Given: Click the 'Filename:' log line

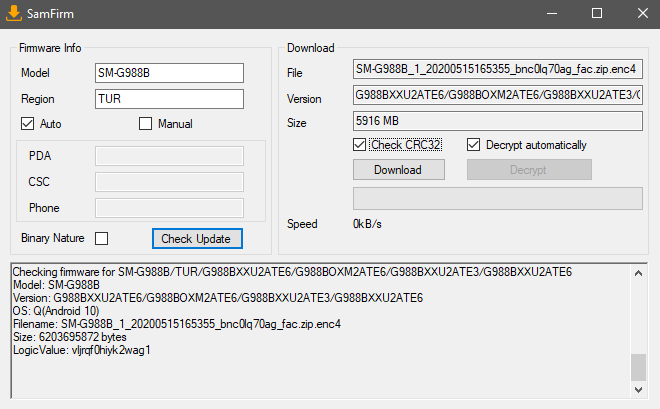Looking at the screenshot, I should coord(177,324).
